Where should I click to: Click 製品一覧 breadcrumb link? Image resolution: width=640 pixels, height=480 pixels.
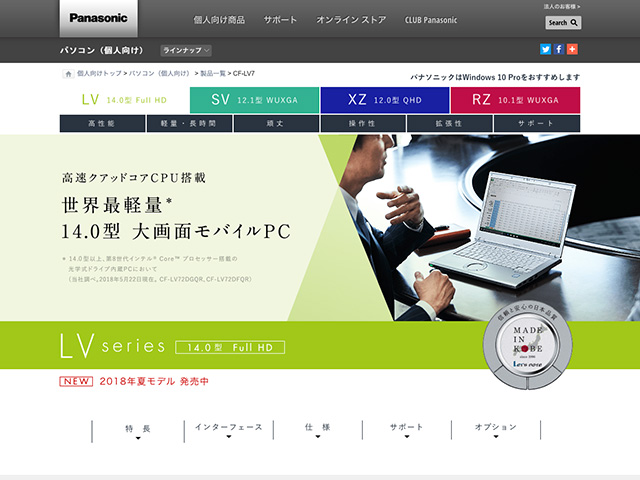pyautogui.click(x=213, y=73)
